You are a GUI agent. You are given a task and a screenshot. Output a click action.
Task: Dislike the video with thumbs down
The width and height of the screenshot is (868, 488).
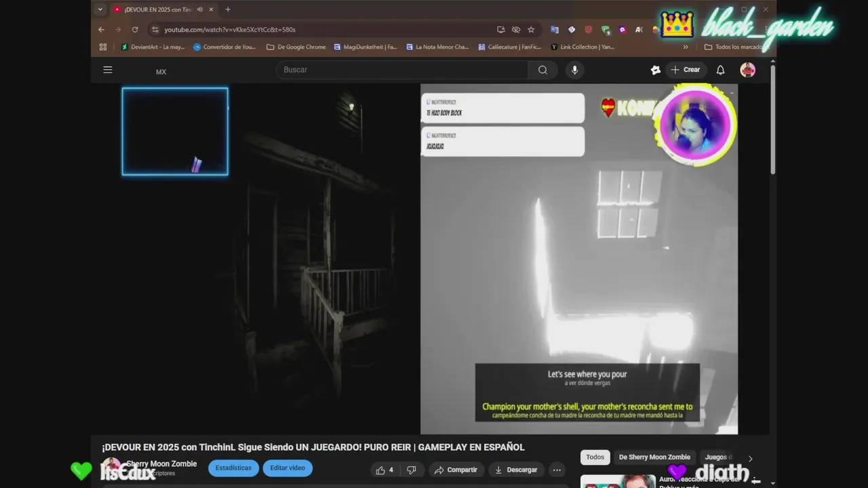(411, 470)
